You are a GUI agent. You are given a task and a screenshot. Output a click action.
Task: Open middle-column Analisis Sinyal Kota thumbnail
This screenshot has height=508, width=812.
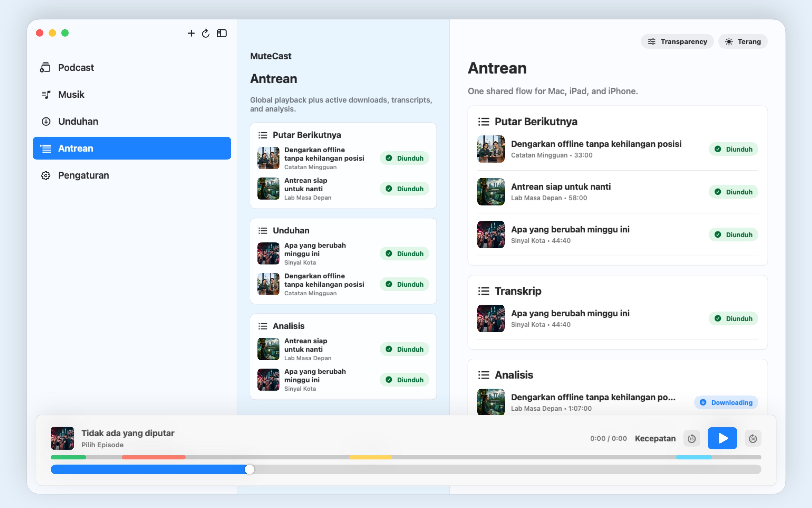(x=268, y=379)
